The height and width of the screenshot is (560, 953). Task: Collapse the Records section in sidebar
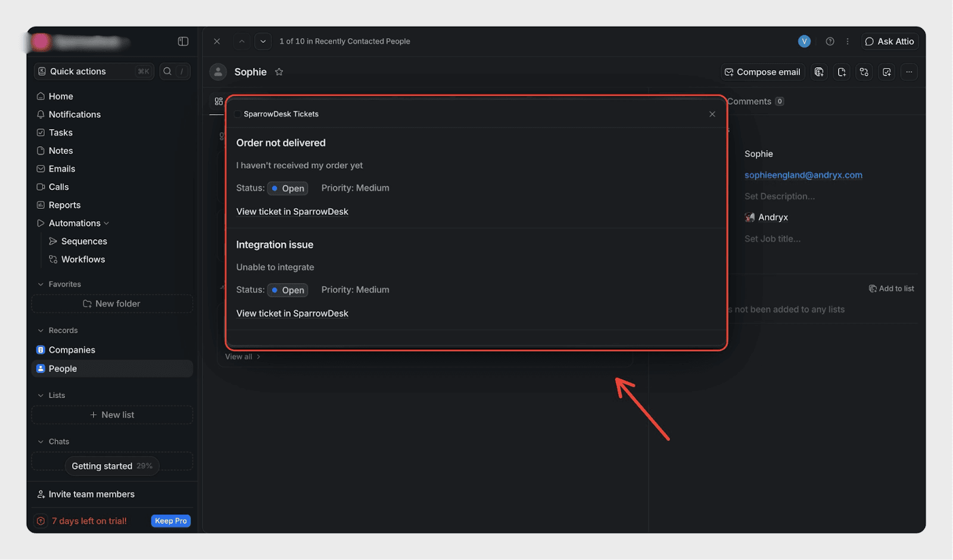(x=41, y=331)
